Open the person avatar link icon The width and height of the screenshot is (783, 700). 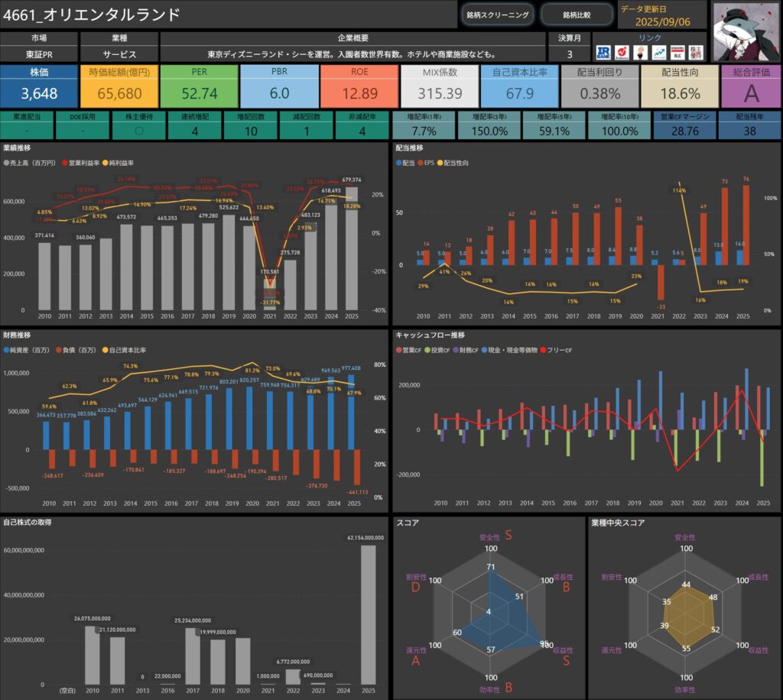pyautogui.click(x=640, y=52)
